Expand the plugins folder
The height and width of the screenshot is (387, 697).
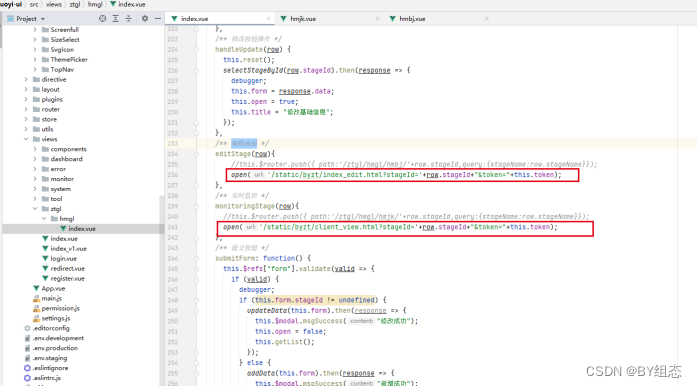(26, 100)
